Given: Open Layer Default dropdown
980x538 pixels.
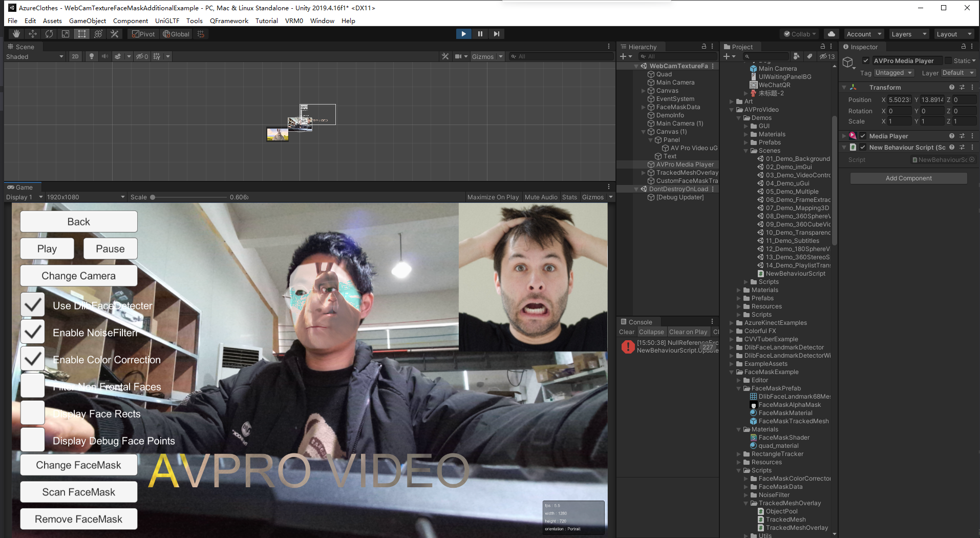Looking at the screenshot, I should coord(958,73).
